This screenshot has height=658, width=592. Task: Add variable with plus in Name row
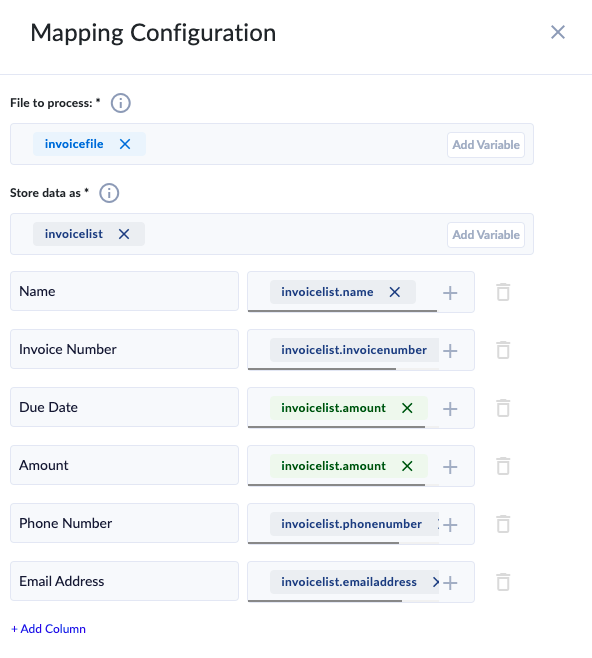(450, 293)
